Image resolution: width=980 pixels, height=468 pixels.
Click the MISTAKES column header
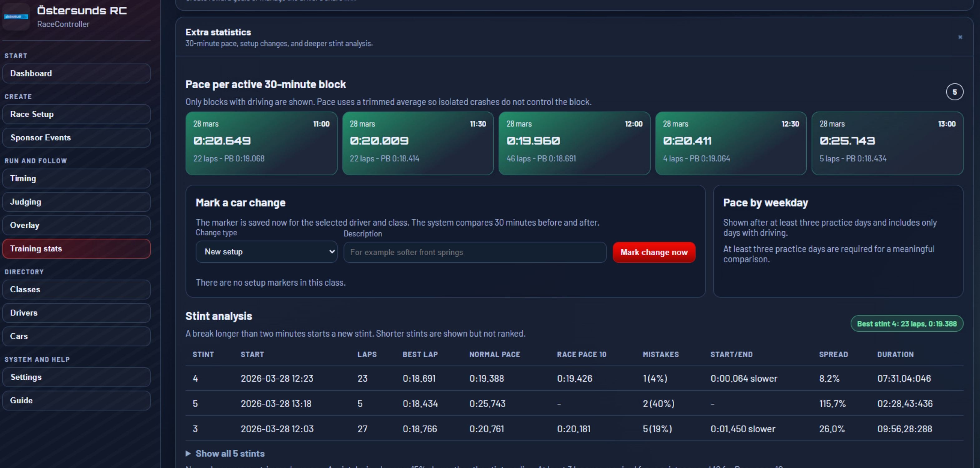[661, 354]
